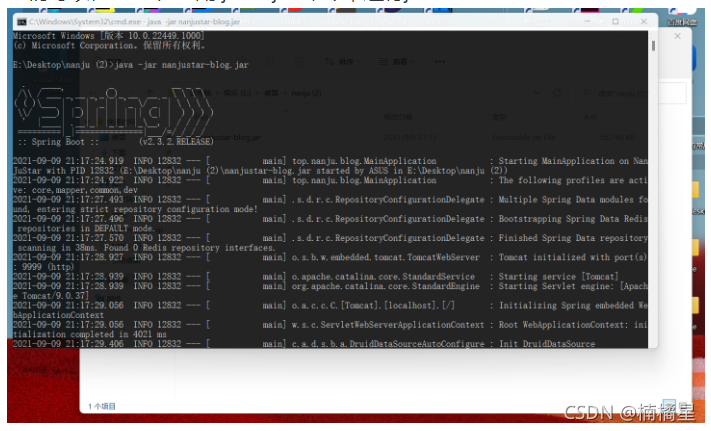The width and height of the screenshot is (711, 431).
Task: Expand the Explorer address bar history chevron
Action: 536,93
